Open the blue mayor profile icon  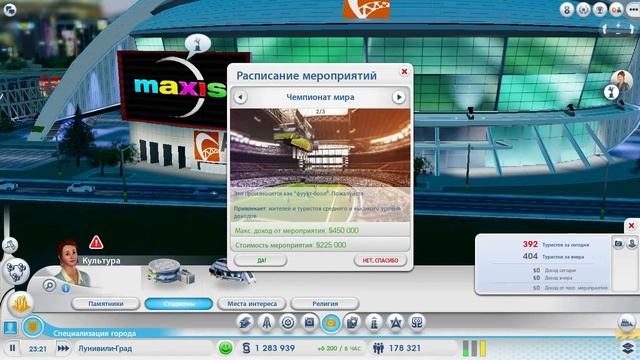[x=10, y=327]
